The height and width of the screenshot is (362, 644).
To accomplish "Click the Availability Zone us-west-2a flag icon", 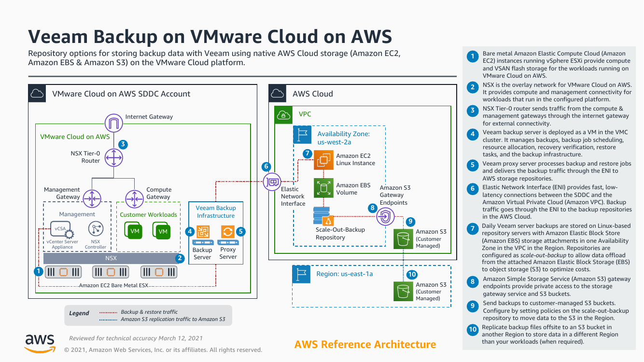I will (x=302, y=135).
